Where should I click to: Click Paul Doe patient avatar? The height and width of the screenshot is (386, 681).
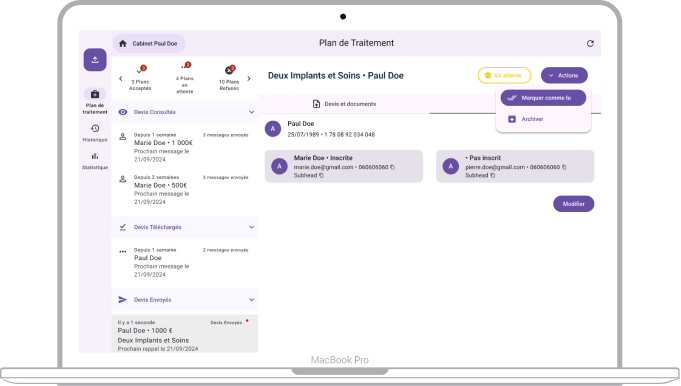coord(273,129)
